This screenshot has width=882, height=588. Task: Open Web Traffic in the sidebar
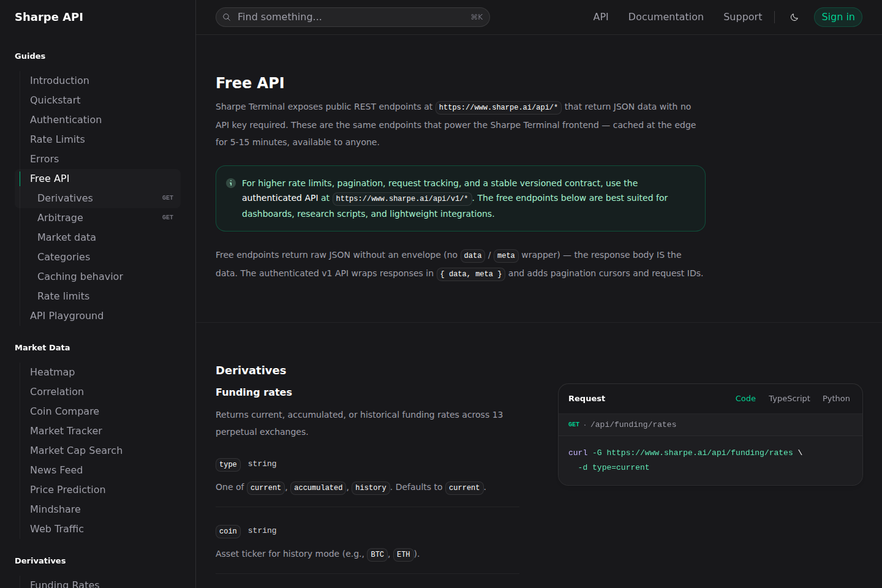click(x=57, y=529)
